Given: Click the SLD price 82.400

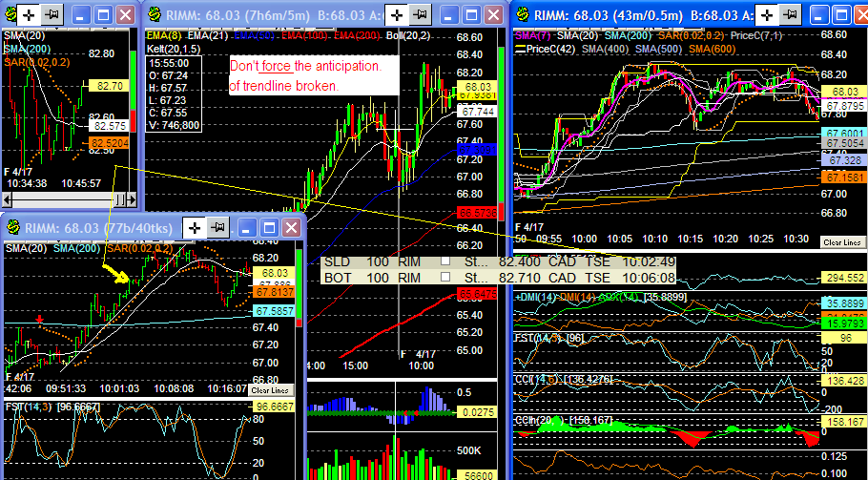Looking at the screenshot, I should click(x=521, y=261).
